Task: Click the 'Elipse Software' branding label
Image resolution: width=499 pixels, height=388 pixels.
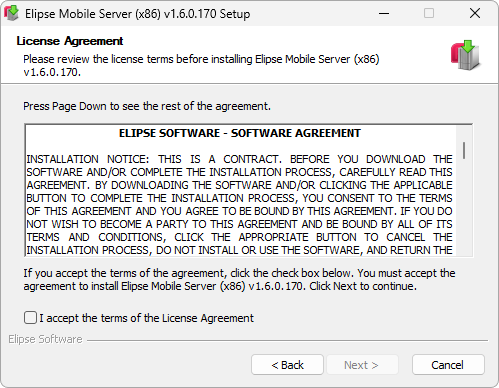Action: point(45,339)
